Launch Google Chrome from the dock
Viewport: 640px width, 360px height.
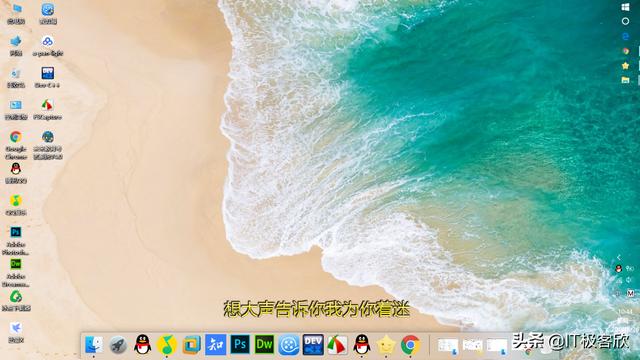click(x=410, y=345)
